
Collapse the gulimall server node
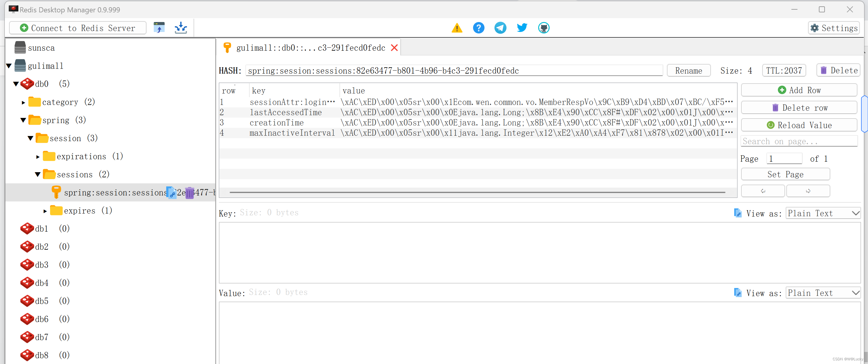tap(9, 66)
